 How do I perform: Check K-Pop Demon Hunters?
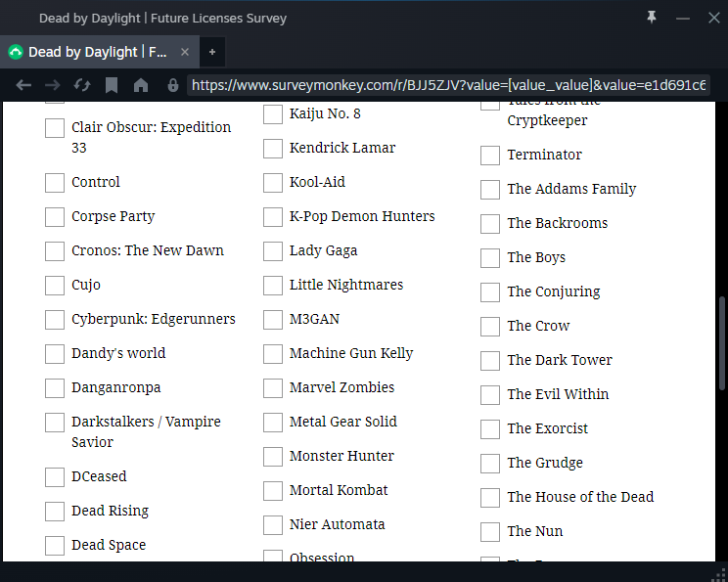point(273,217)
